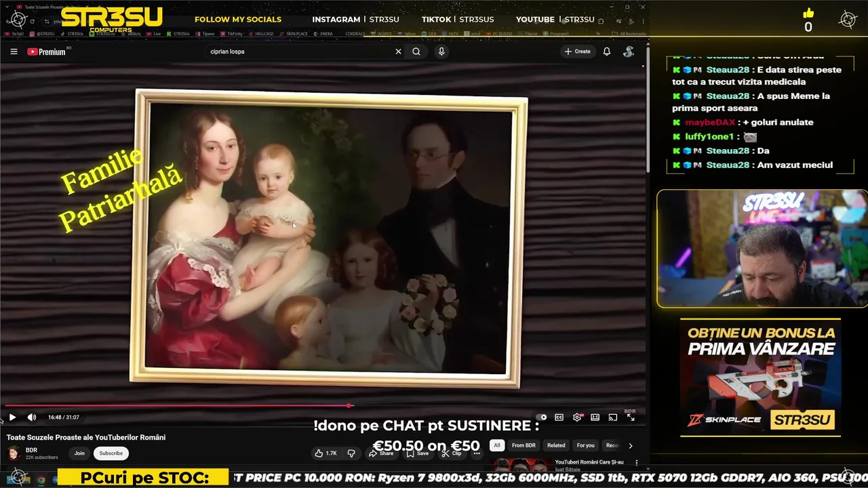Click the video title text
This screenshot has width=868, height=488.
(86, 437)
